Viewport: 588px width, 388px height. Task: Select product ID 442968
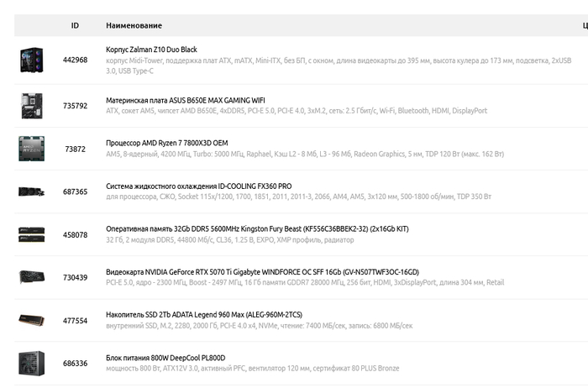click(75, 60)
